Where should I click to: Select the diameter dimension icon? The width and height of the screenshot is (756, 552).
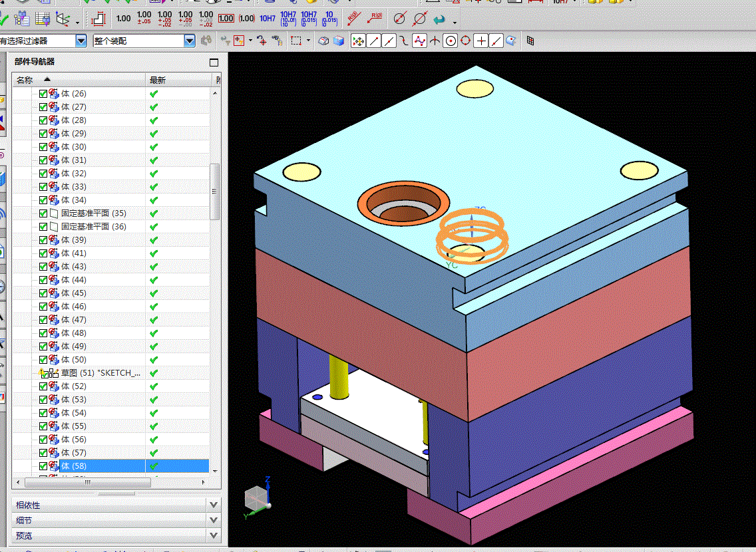399,19
